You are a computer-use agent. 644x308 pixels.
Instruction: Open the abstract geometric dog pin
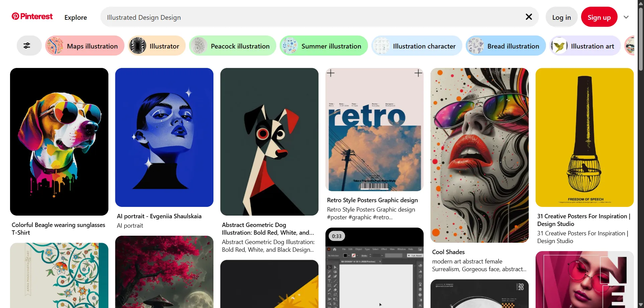[269, 142]
